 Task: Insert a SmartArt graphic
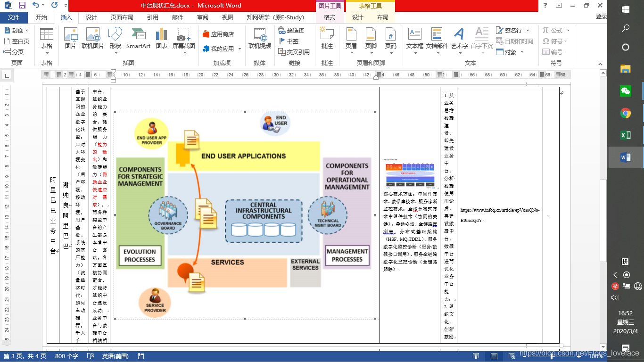coord(138,39)
